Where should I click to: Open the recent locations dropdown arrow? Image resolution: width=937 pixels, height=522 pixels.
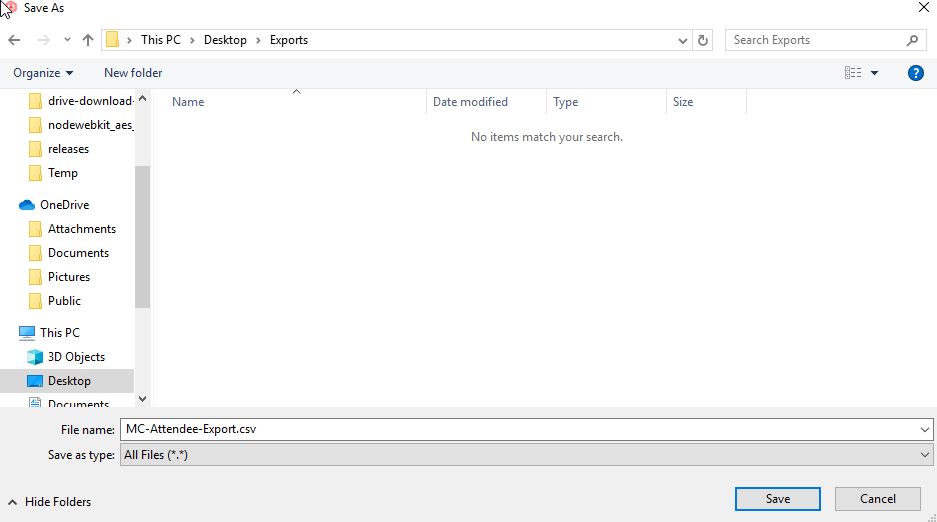pyautogui.click(x=67, y=40)
